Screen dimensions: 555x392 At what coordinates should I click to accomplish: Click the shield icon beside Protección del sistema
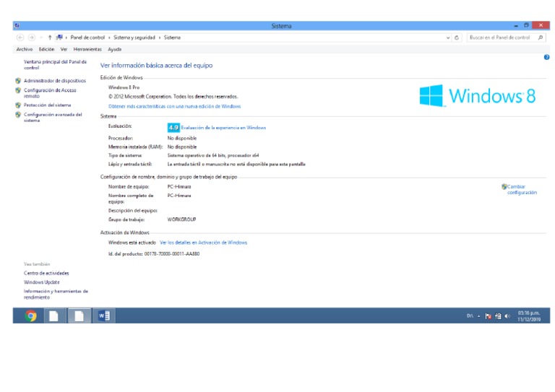(x=18, y=105)
